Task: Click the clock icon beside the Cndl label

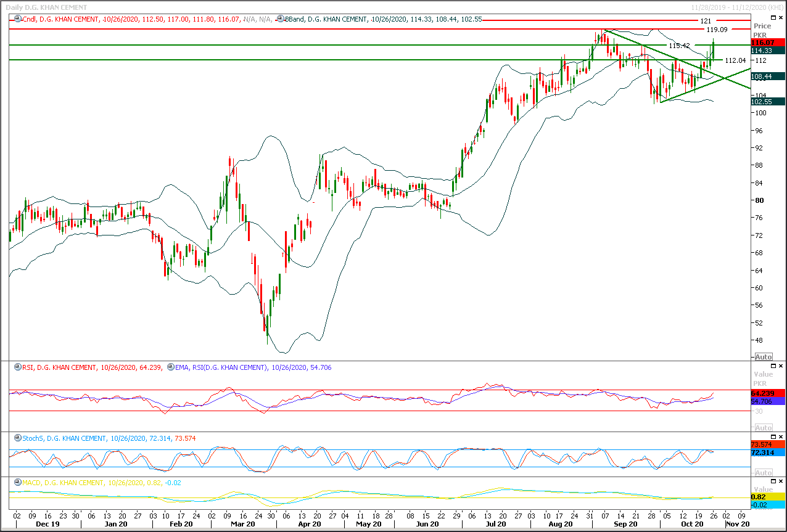Action: pos(18,19)
